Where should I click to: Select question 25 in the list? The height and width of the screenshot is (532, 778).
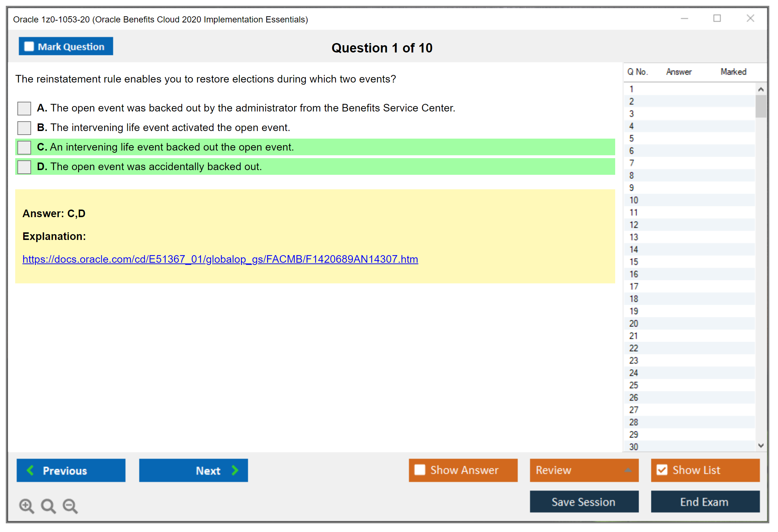(634, 385)
